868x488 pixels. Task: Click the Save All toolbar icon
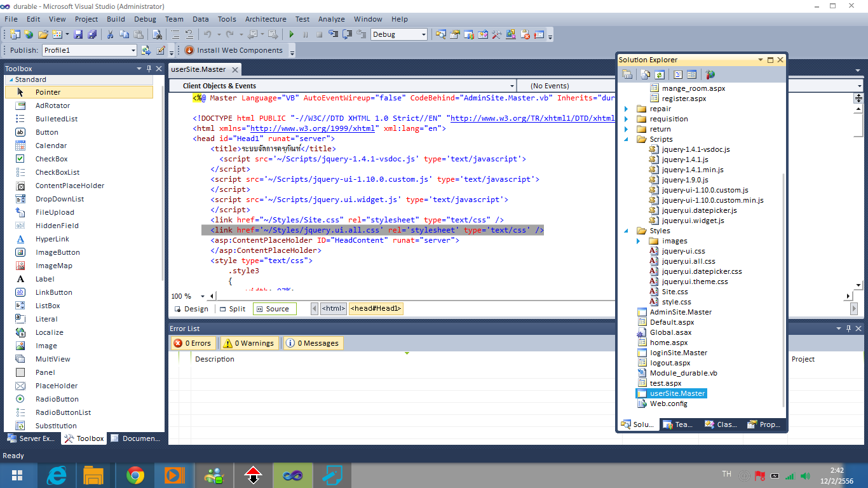pyautogui.click(x=92, y=34)
